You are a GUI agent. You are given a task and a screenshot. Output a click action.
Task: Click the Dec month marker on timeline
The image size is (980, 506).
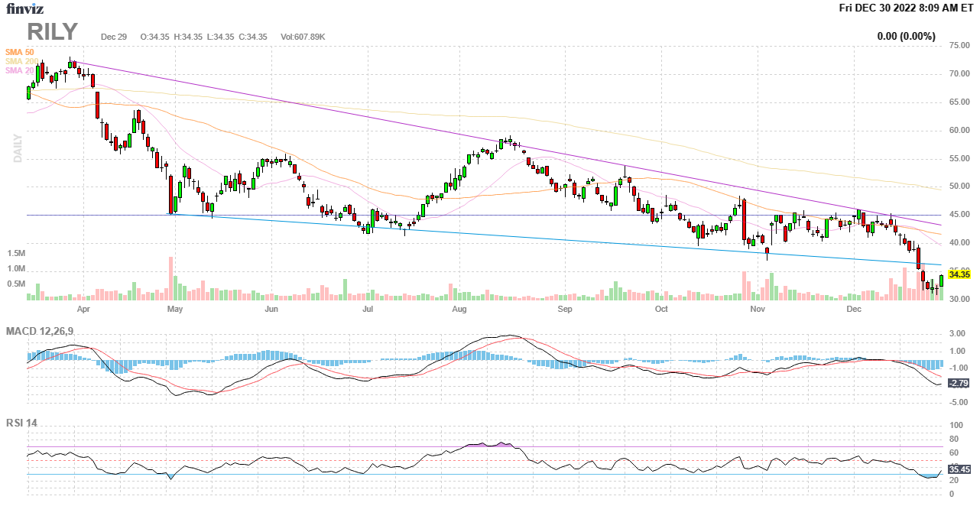click(854, 310)
